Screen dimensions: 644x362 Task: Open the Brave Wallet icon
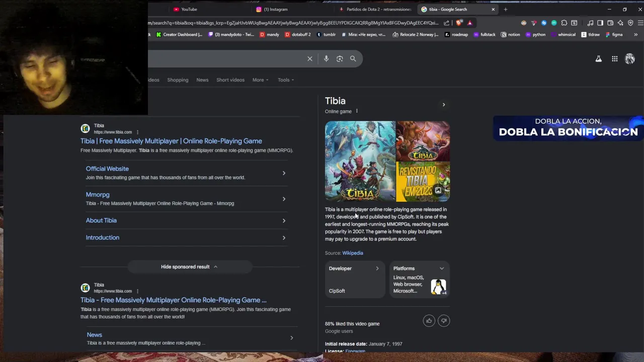coord(610,23)
